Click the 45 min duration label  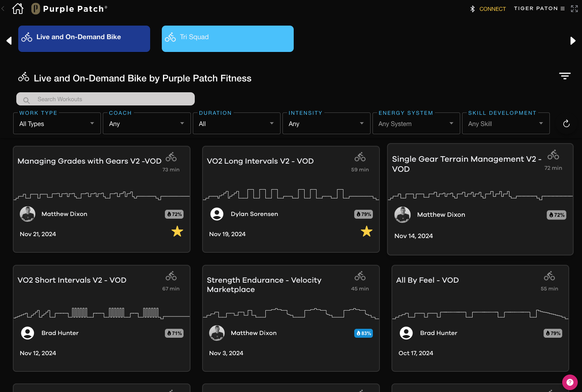click(360, 288)
